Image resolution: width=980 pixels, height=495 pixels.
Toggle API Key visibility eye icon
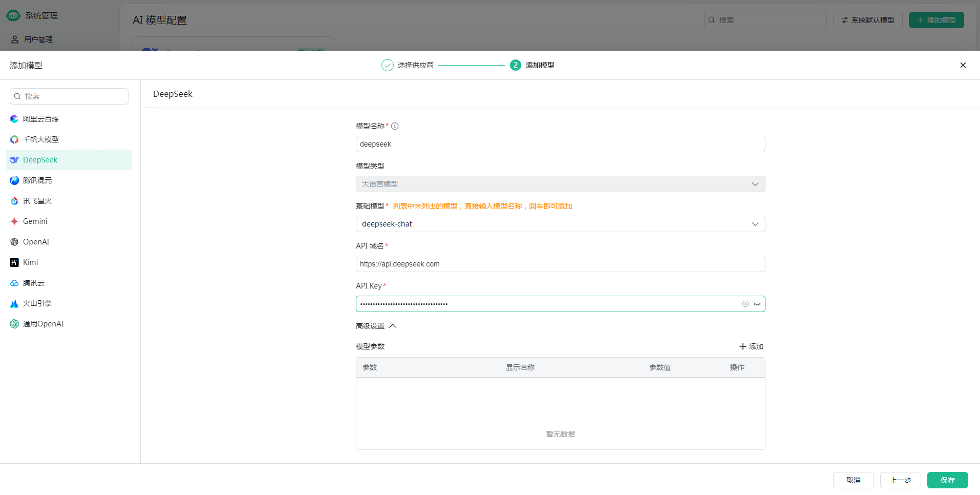757,304
